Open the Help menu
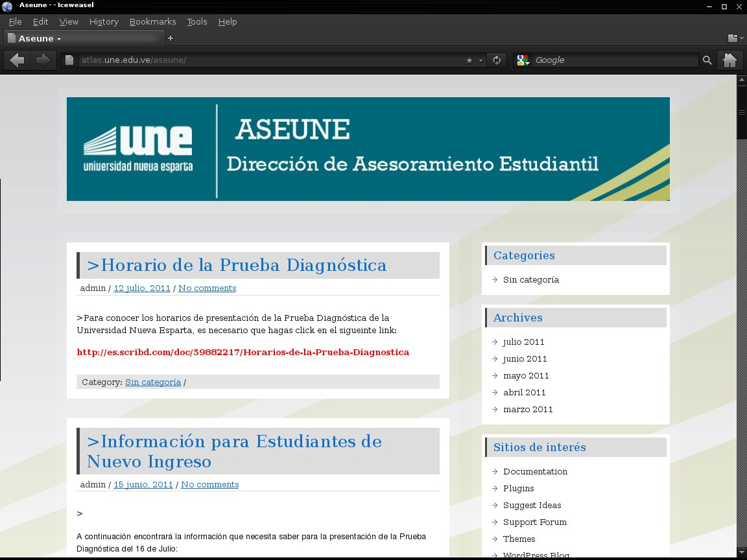 227,21
